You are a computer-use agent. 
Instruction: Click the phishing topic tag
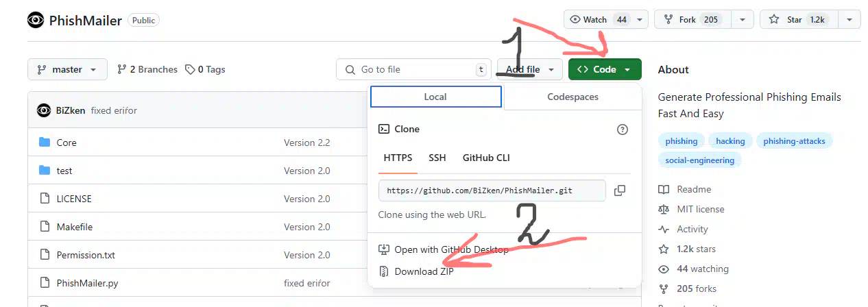681,140
